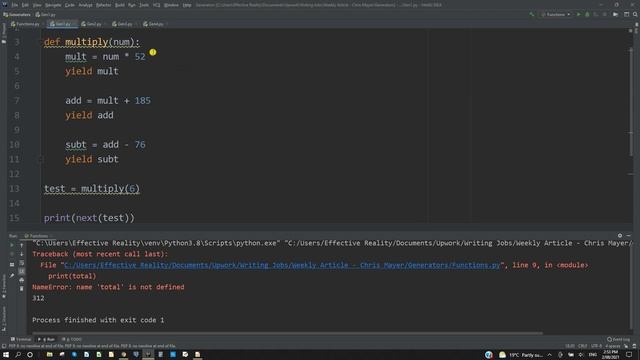Open the Window menu
640x360 pixels.
coord(171,5)
